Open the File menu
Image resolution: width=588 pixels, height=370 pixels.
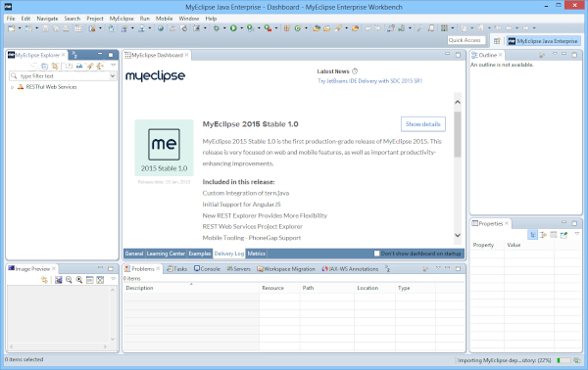pyautogui.click(x=11, y=19)
